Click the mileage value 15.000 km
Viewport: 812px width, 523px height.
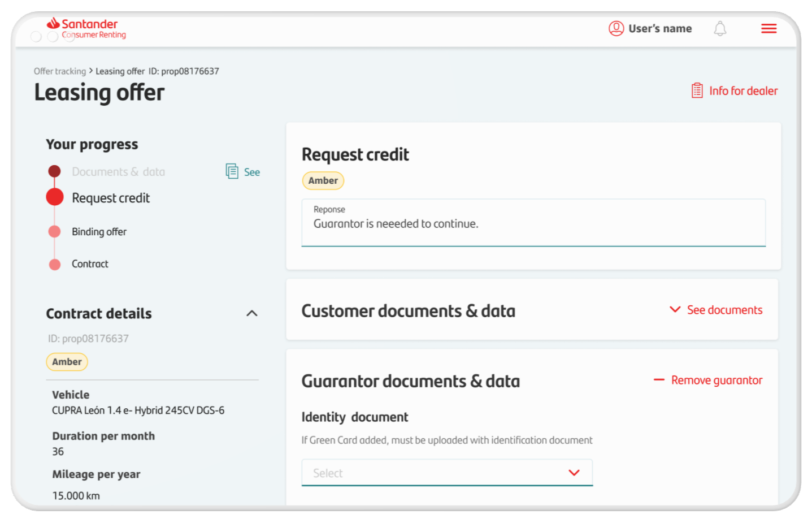76,496
